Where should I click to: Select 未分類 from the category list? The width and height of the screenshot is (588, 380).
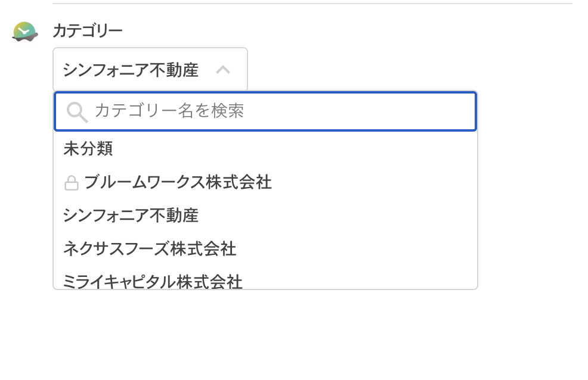coord(88,149)
